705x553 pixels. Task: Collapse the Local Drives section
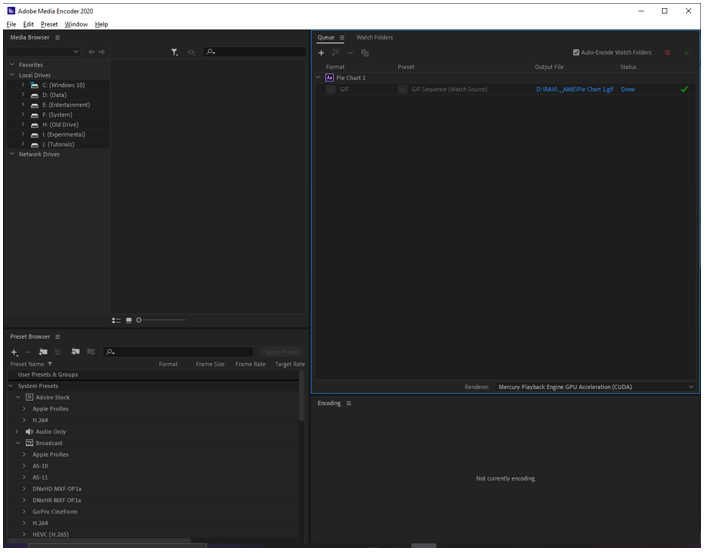(12, 75)
